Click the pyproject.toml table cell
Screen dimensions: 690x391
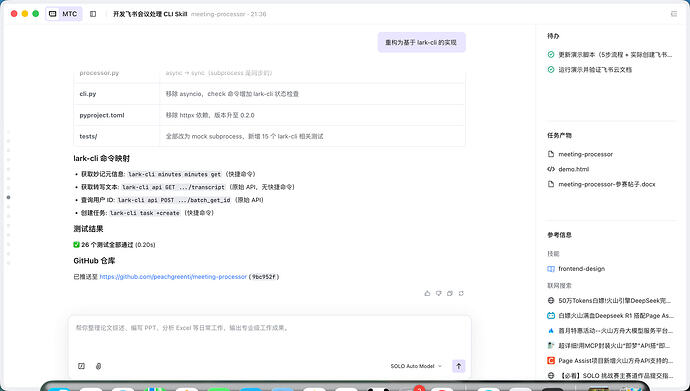(117, 115)
